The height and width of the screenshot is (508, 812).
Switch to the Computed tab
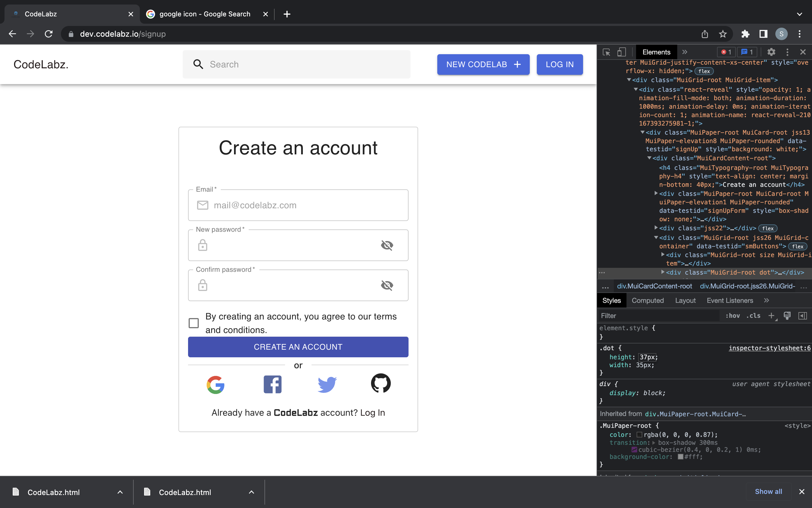[x=648, y=300]
